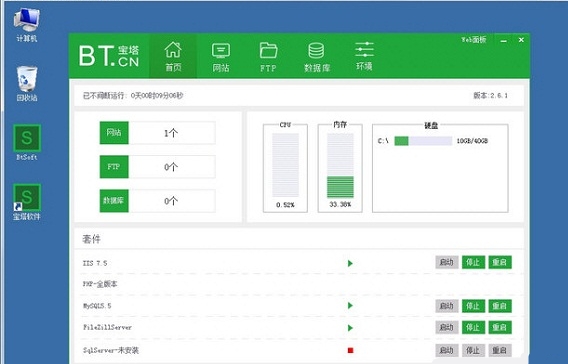Click the green 数据库 count tile
Image resolution: width=568 pixels, height=364 pixels.
114,200
